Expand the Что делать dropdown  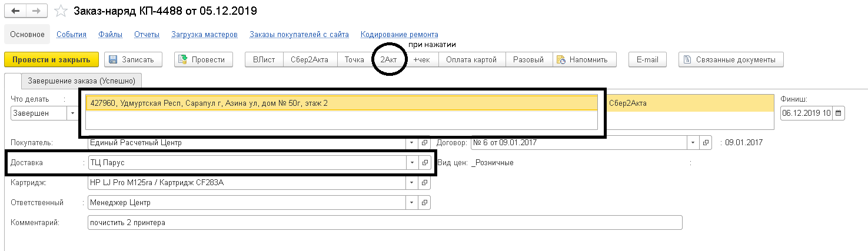point(73,113)
